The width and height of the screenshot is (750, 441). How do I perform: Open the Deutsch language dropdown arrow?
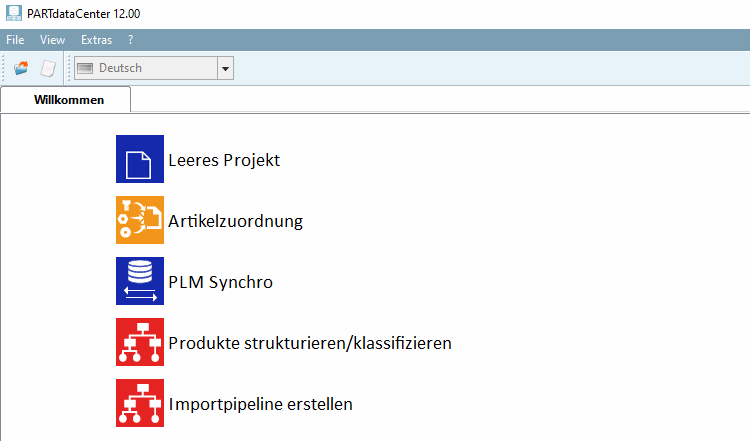[x=225, y=68]
